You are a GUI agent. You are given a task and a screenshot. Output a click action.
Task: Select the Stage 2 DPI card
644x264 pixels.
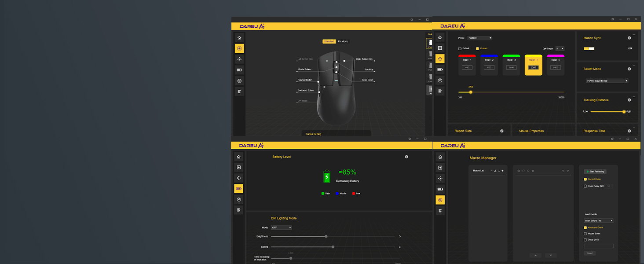[489, 65]
